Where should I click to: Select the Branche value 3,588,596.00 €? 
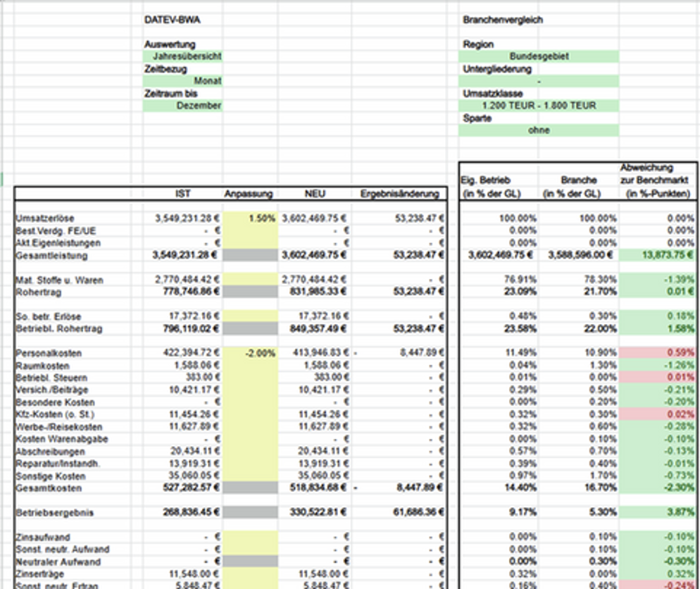coord(579,256)
